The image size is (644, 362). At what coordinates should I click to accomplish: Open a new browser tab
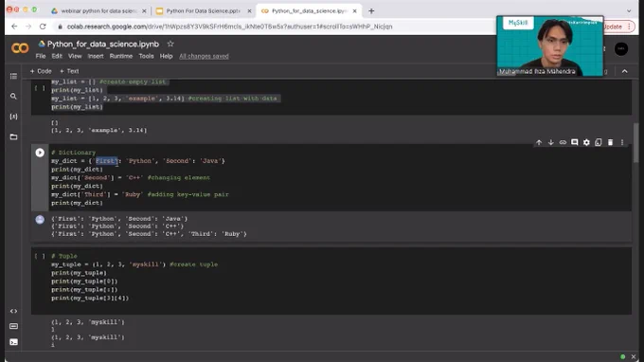click(371, 11)
